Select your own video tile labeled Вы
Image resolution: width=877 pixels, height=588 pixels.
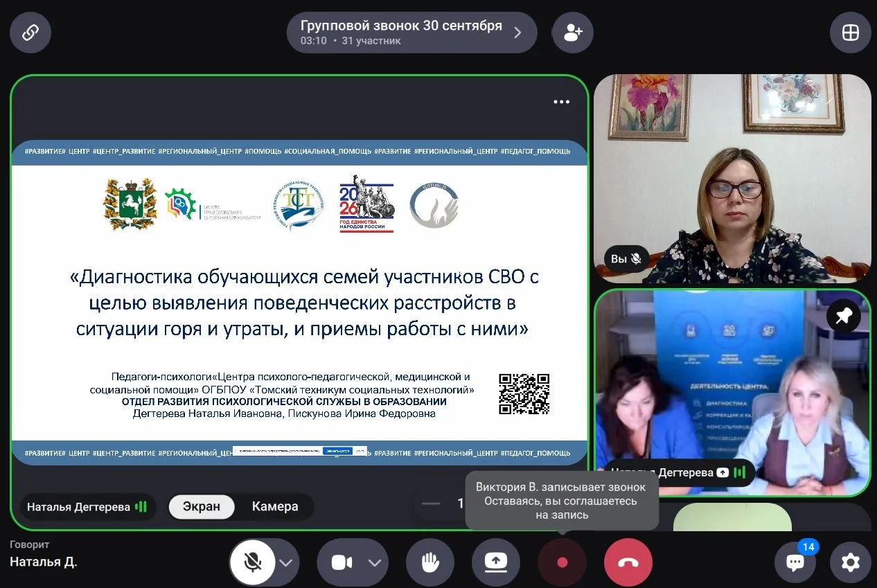click(732, 179)
